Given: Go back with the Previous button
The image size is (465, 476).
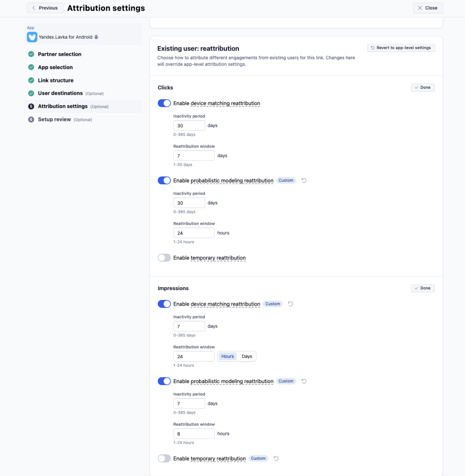Looking at the screenshot, I should point(45,8).
